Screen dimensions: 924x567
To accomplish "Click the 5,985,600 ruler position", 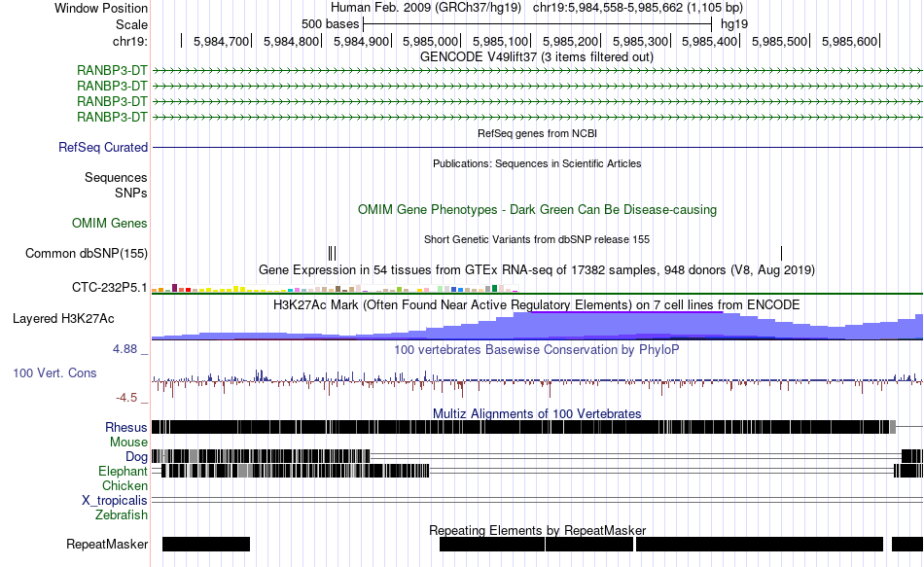I will pyautogui.click(x=849, y=42).
